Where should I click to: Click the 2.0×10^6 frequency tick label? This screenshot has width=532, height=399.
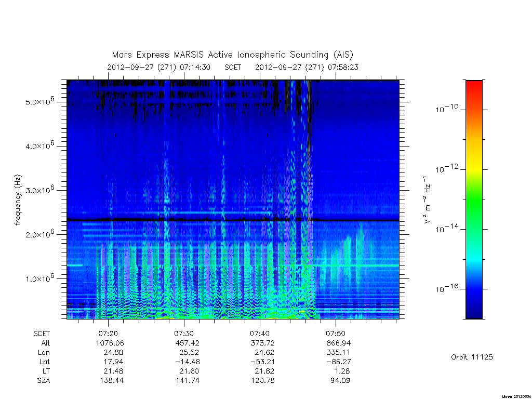(39, 234)
